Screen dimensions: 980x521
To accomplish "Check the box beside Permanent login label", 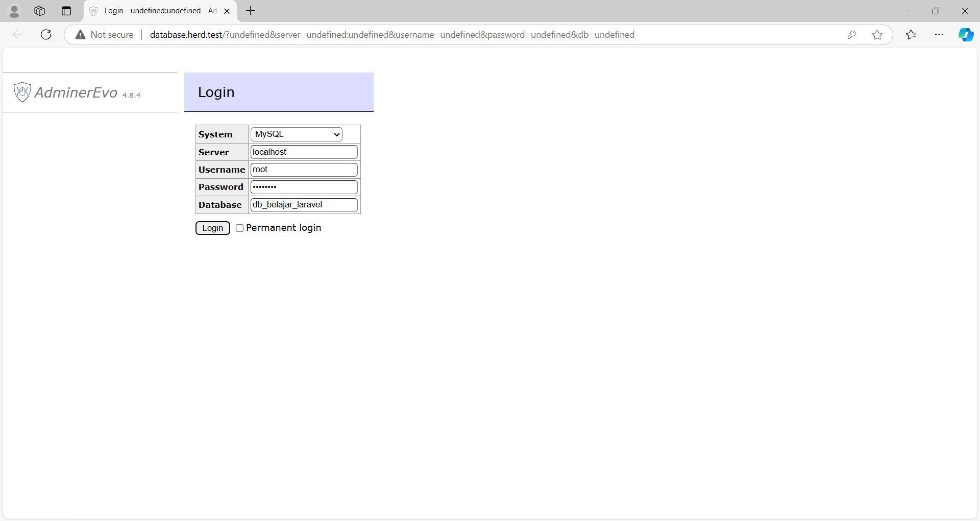I will (240, 228).
